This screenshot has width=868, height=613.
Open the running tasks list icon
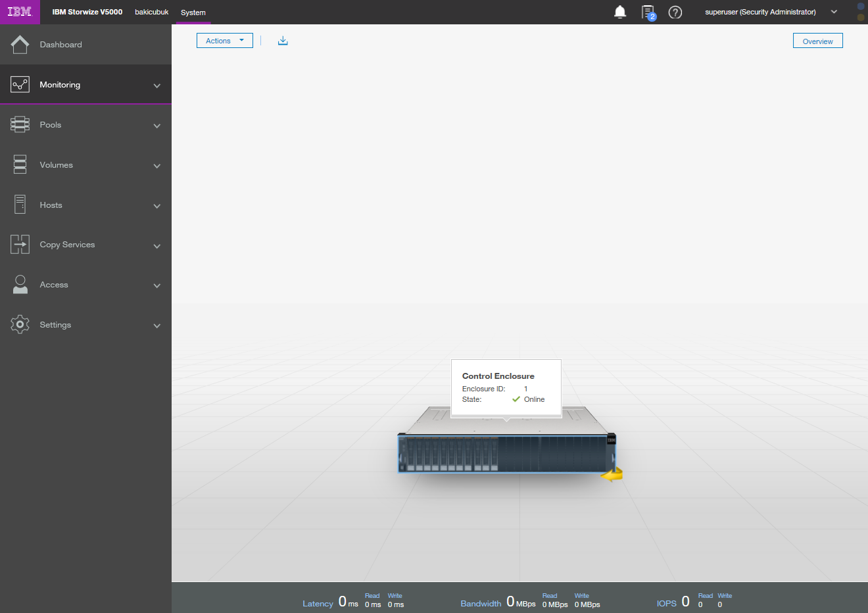click(648, 12)
